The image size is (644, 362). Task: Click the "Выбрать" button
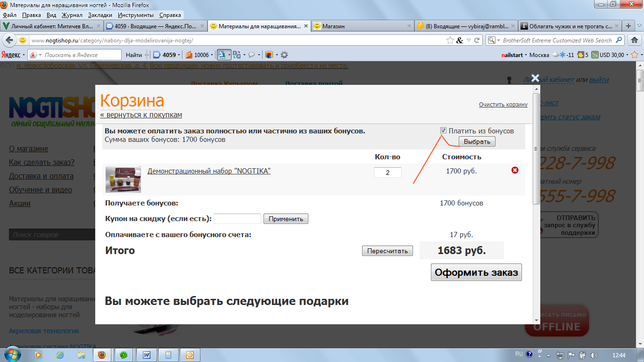pyautogui.click(x=477, y=141)
